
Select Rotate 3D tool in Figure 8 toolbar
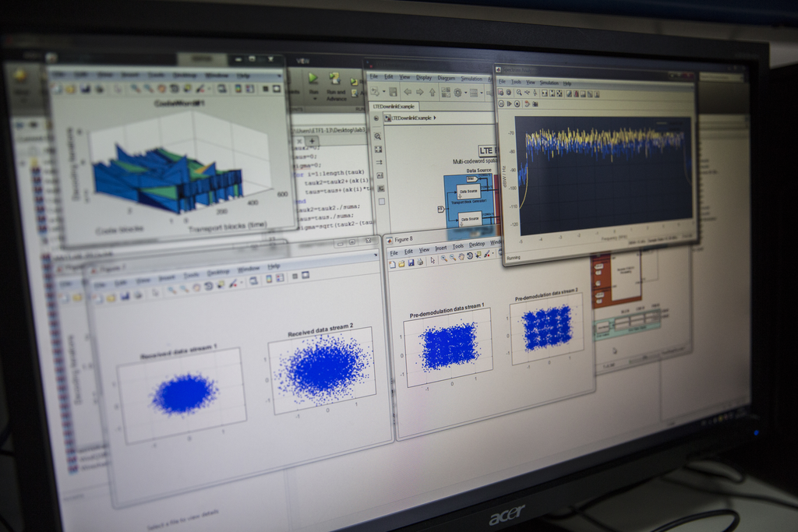(470, 255)
